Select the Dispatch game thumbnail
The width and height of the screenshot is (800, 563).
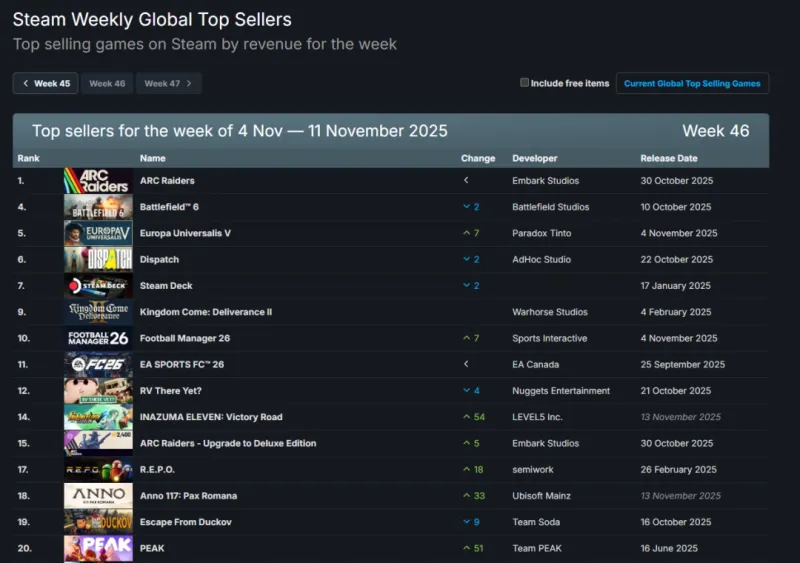98,260
